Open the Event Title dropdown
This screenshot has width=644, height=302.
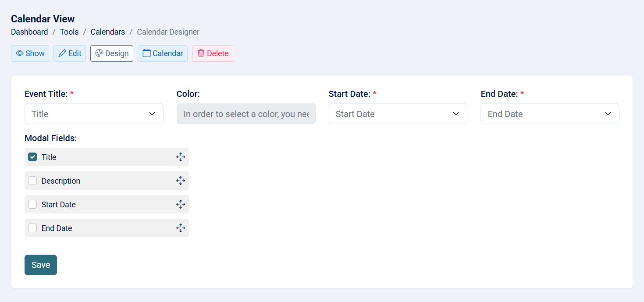tap(94, 114)
